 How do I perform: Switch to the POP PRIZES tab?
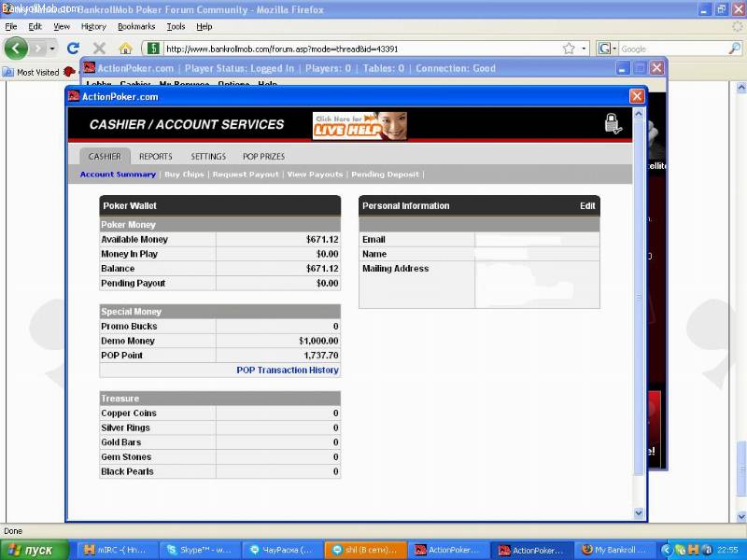click(263, 156)
